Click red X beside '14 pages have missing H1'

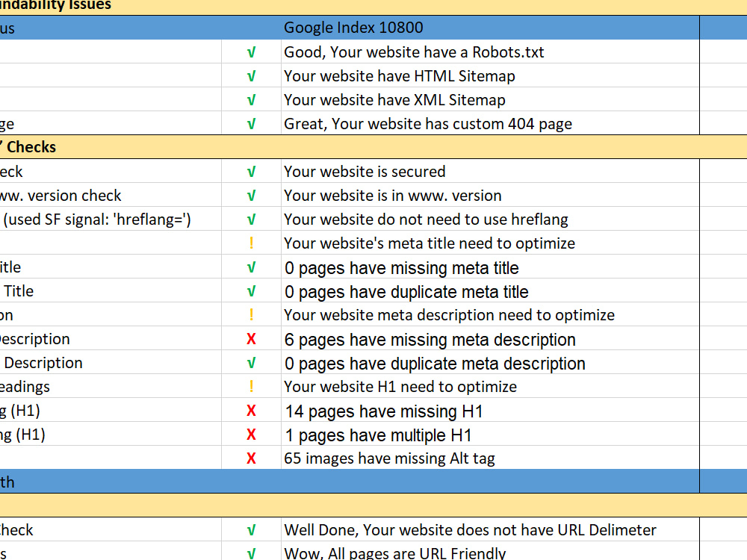click(251, 411)
